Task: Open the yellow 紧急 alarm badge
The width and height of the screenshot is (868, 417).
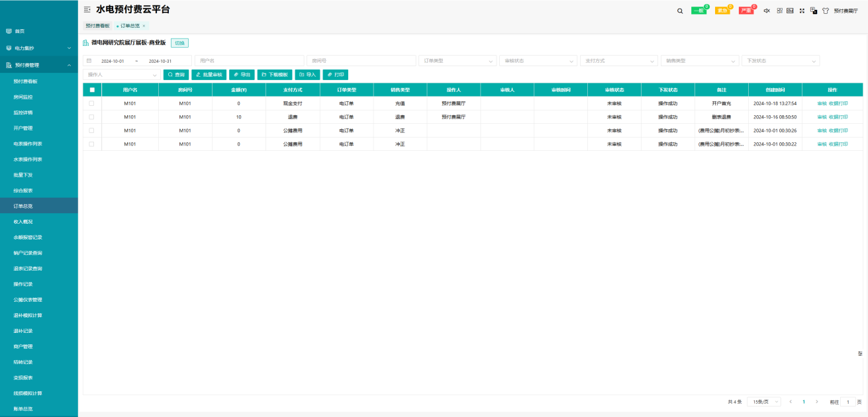Action: 722,11
